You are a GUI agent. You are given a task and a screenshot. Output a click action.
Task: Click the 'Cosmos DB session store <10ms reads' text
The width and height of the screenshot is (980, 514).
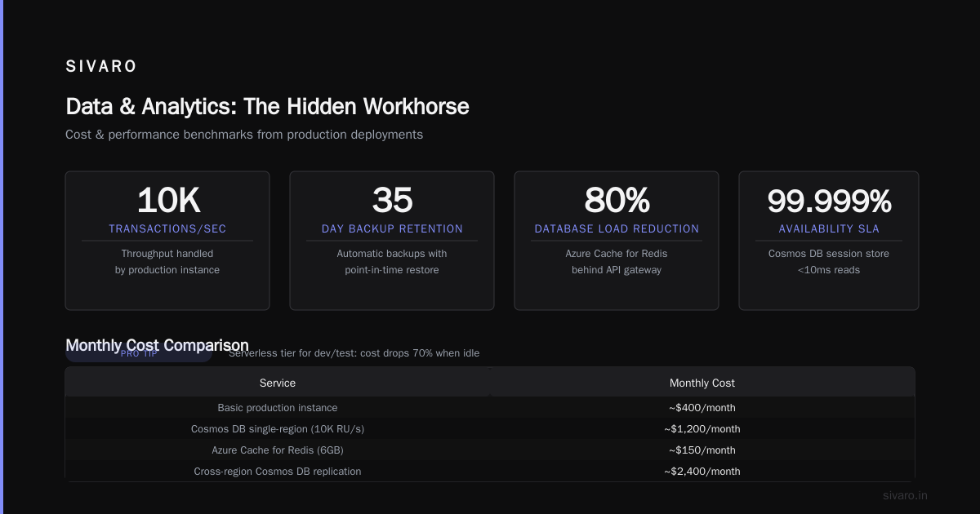click(829, 262)
